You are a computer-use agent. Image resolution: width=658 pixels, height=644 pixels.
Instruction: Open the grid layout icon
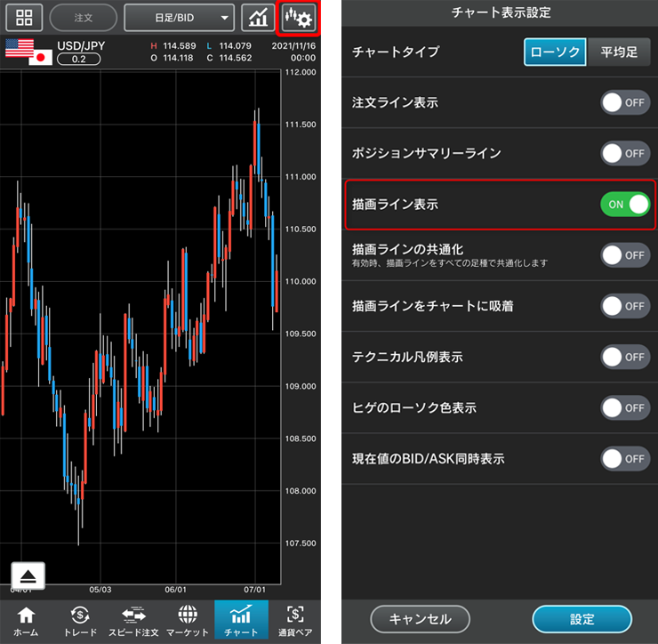pos(24,18)
